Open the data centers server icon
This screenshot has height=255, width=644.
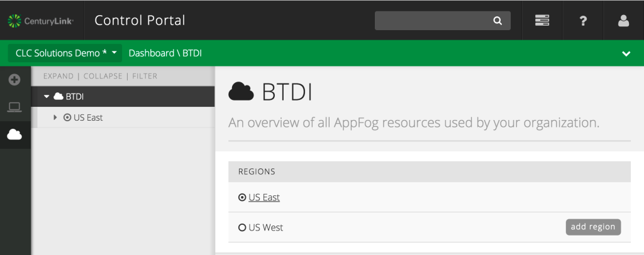click(542, 21)
